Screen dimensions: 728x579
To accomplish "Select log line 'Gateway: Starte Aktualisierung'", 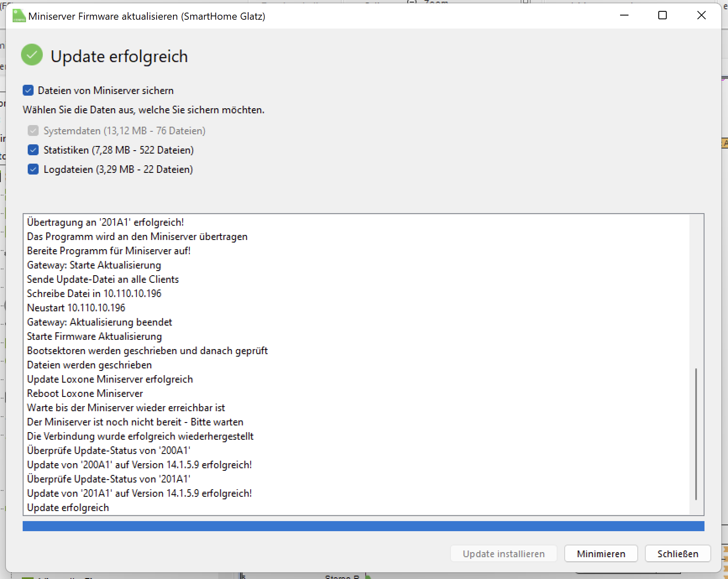I will 94,265.
